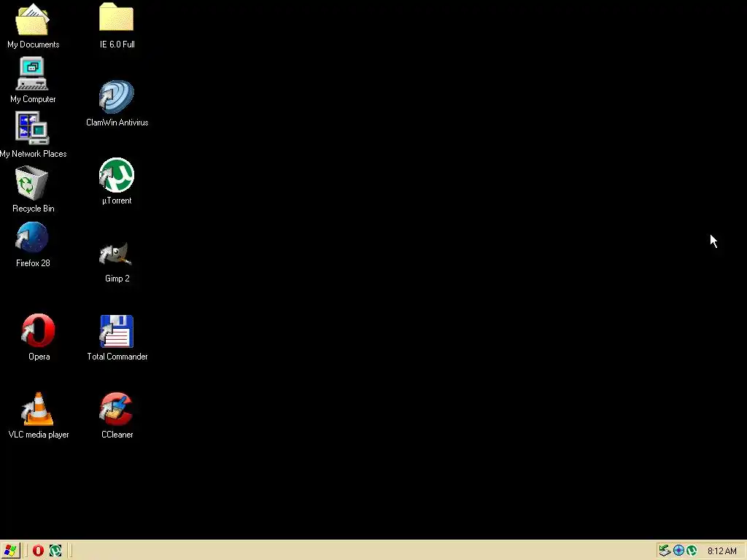Viewport: 747px width, 560px height.
Task: Click the blue round system tray icon
Action: [678, 551]
